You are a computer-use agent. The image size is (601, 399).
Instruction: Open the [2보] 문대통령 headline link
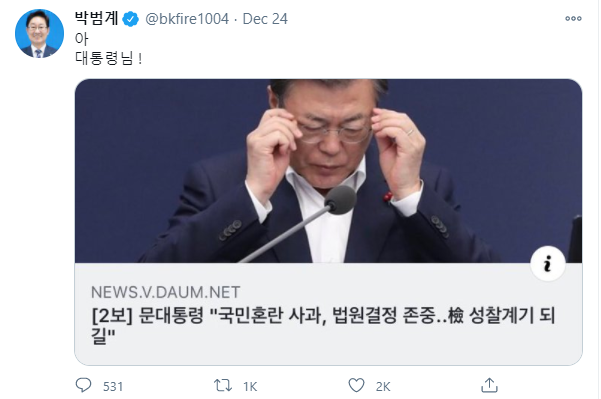pyautogui.click(x=323, y=325)
